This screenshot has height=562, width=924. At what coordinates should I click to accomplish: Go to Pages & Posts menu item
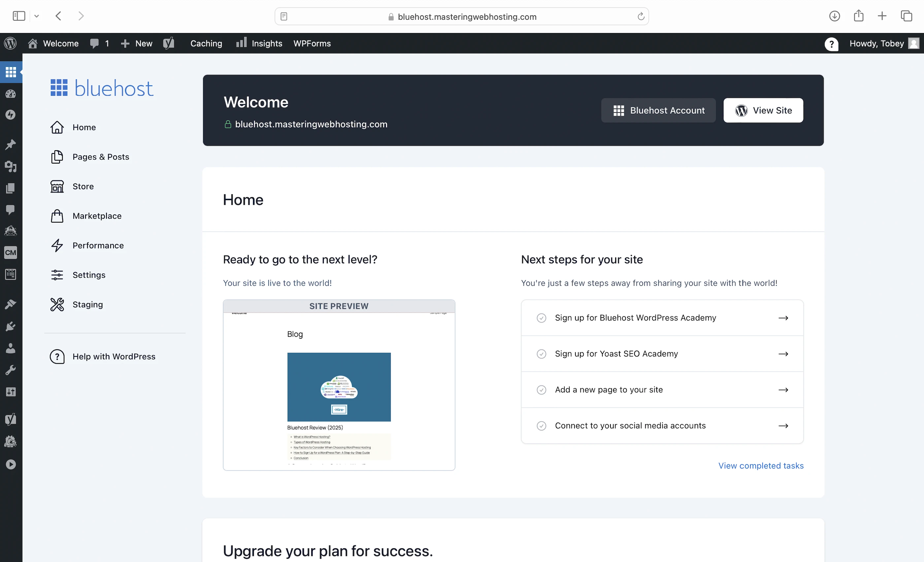101,157
